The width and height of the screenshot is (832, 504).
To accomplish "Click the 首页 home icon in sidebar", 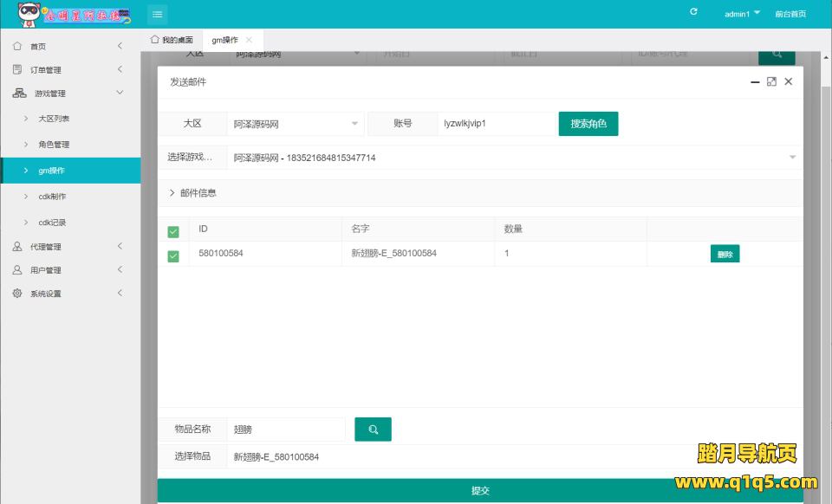I will [17, 46].
